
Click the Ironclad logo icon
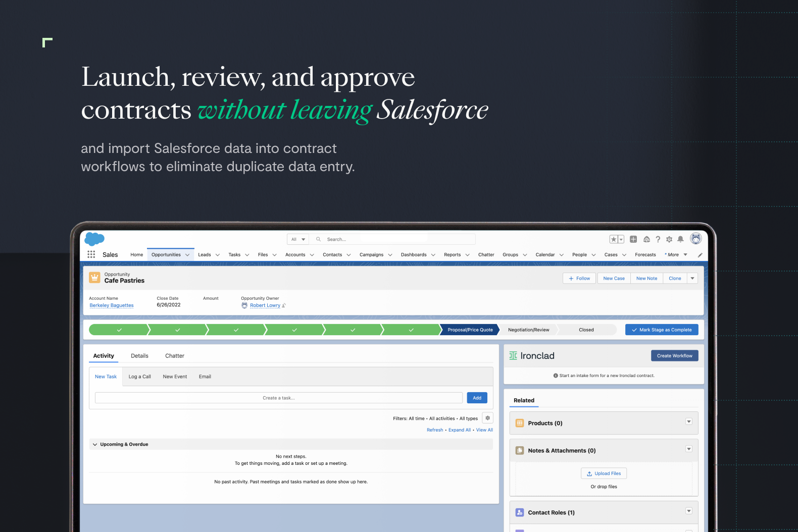tap(513, 355)
